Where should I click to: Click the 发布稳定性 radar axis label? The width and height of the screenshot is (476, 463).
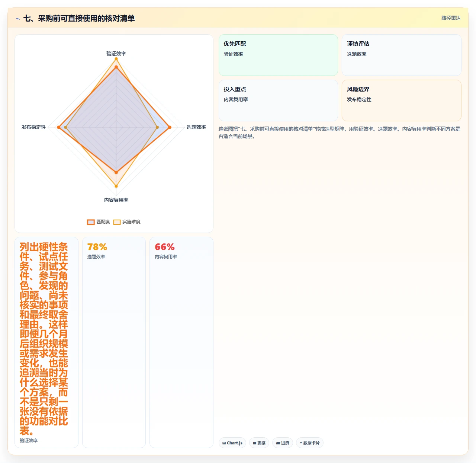pos(33,127)
